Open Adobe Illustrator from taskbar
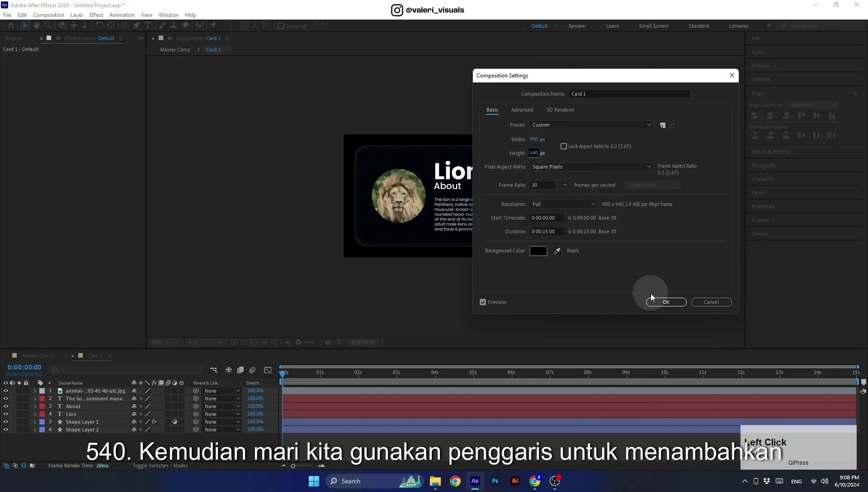The height and width of the screenshot is (492, 868). click(515, 481)
